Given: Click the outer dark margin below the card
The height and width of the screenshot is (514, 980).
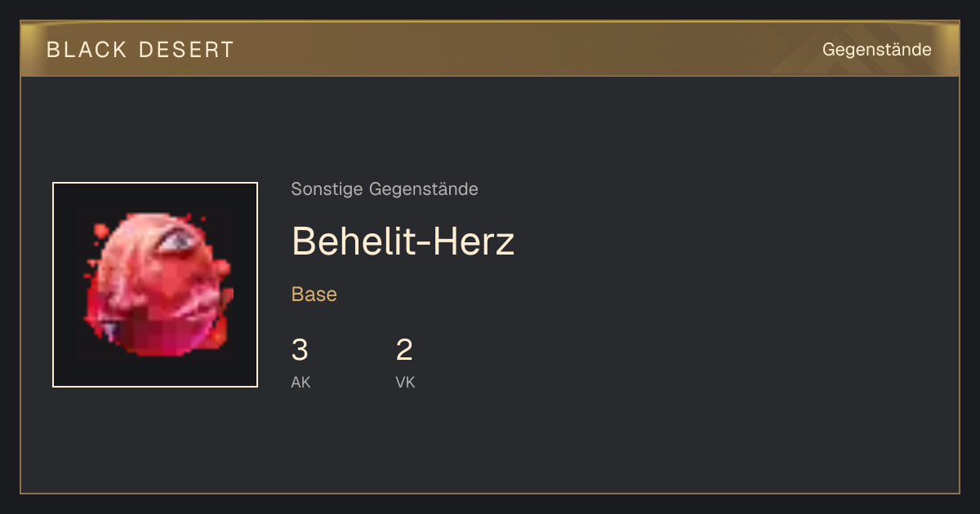Looking at the screenshot, I should [490, 504].
